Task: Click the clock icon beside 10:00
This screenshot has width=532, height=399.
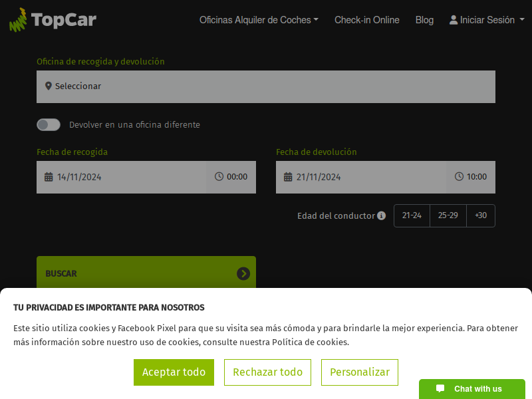Action: point(459,177)
